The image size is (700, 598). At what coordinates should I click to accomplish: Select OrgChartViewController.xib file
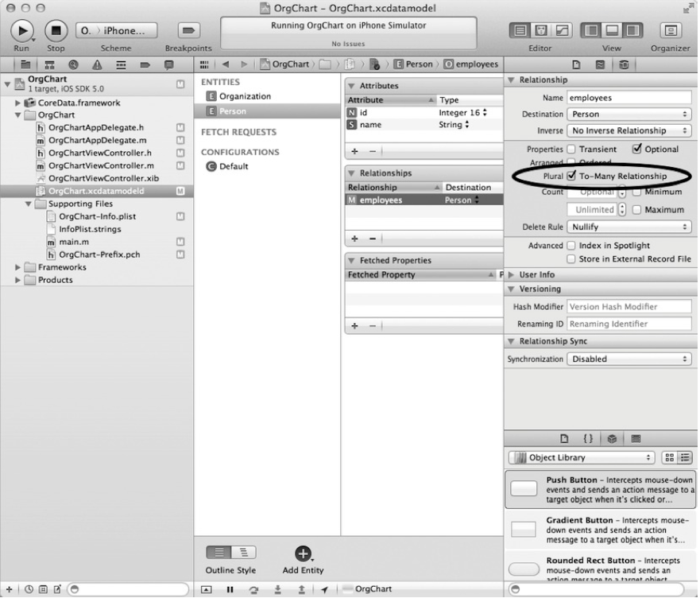(x=103, y=178)
